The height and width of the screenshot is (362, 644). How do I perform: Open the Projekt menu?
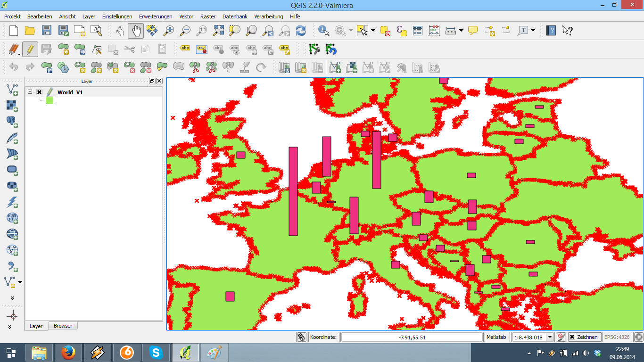pyautogui.click(x=12, y=16)
